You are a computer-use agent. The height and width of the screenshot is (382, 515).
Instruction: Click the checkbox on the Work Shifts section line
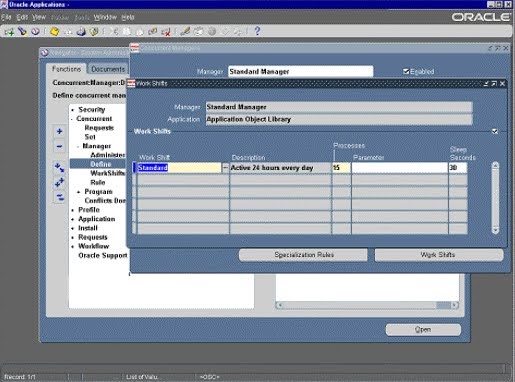tap(495, 131)
